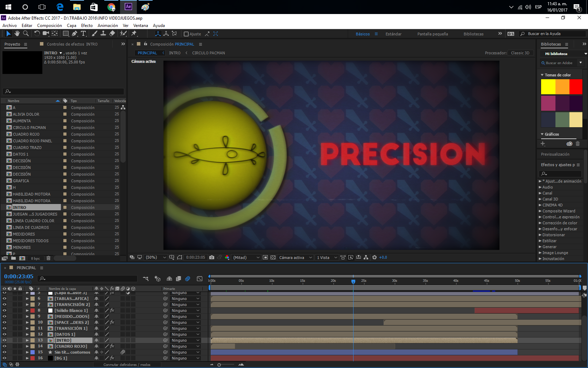Select the Roto Brush tool
588x368 pixels.
pyautogui.click(x=123, y=34)
